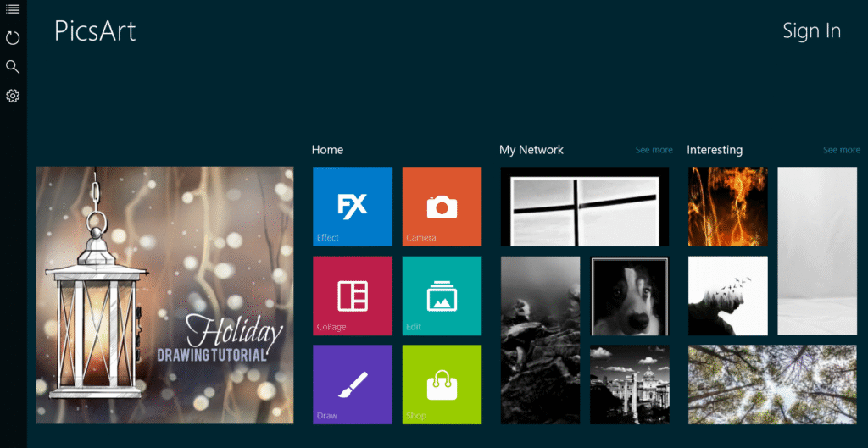
Task: Open the Collage tile
Action: 353,296
